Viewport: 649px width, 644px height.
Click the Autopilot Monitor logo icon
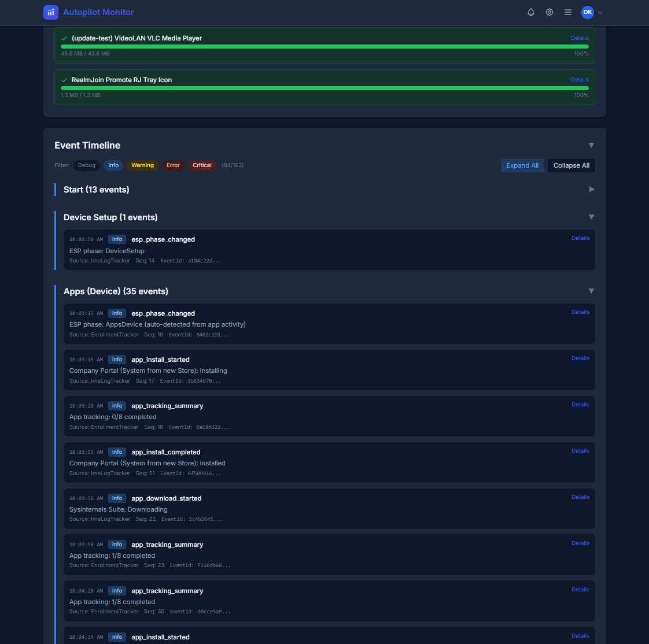pos(50,12)
